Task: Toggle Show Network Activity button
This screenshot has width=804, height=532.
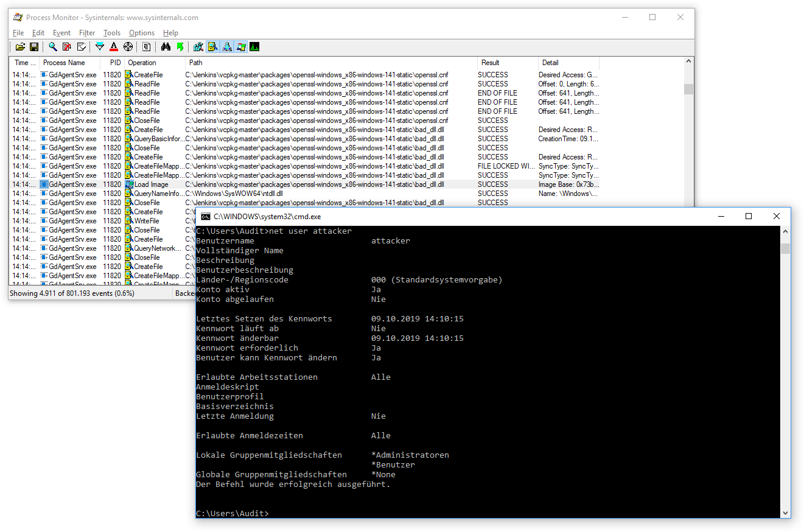Action: [226, 47]
